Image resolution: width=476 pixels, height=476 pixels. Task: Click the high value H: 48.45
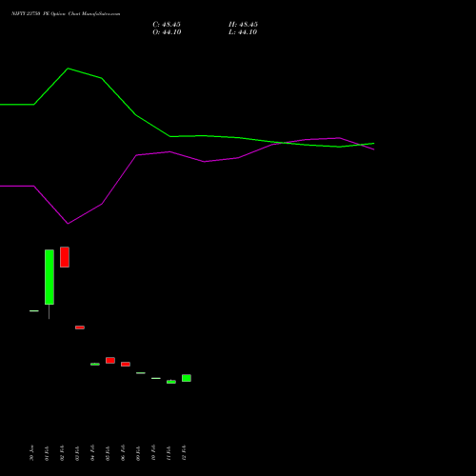tap(243, 25)
